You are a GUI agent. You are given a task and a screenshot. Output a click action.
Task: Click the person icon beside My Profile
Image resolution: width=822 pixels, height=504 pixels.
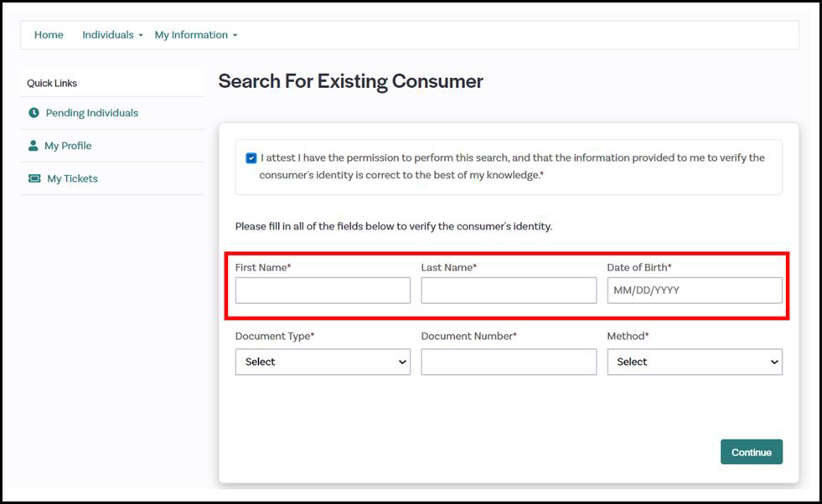point(33,146)
